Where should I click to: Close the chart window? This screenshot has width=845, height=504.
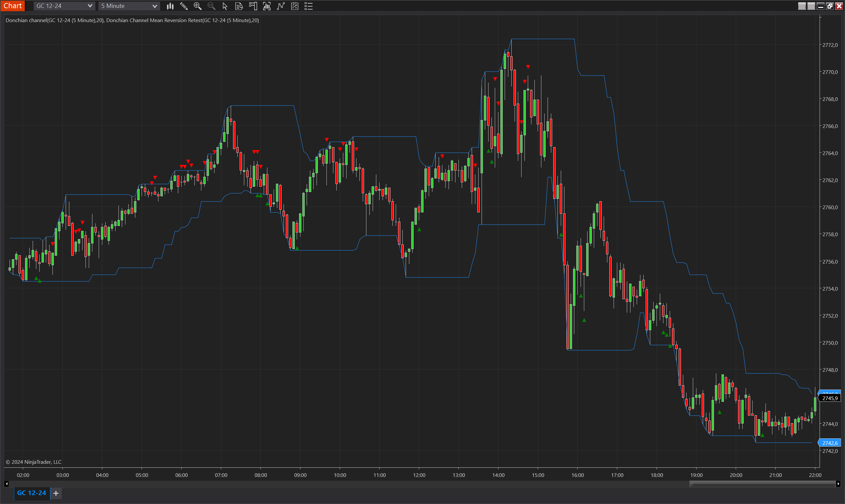click(839, 6)
